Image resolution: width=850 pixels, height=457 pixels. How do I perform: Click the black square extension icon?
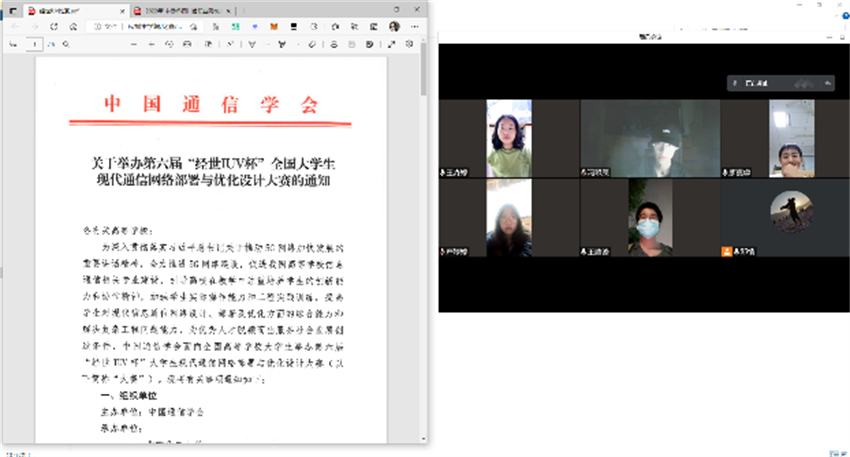(294, 27)
